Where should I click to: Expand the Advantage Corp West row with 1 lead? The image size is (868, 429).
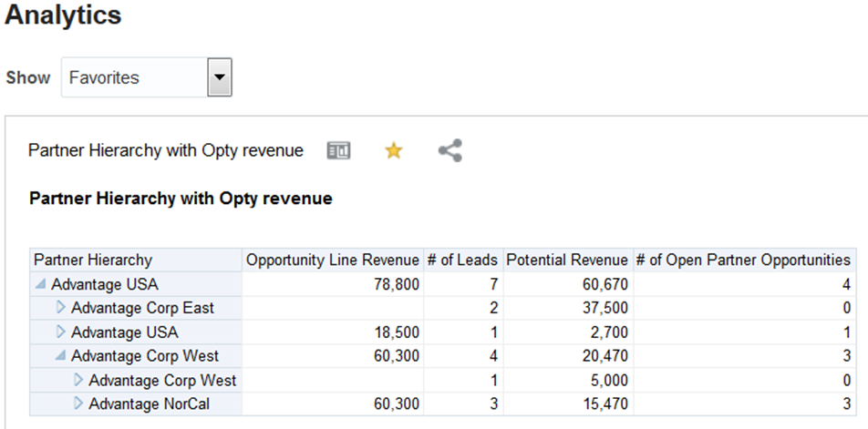pos(78,380)
